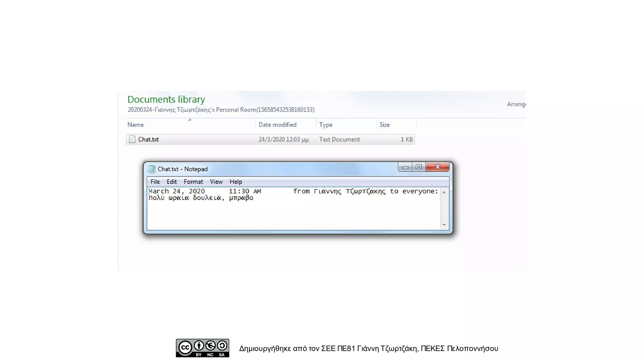Sort by Type column header
644x362 pixels.
point(325,125)
